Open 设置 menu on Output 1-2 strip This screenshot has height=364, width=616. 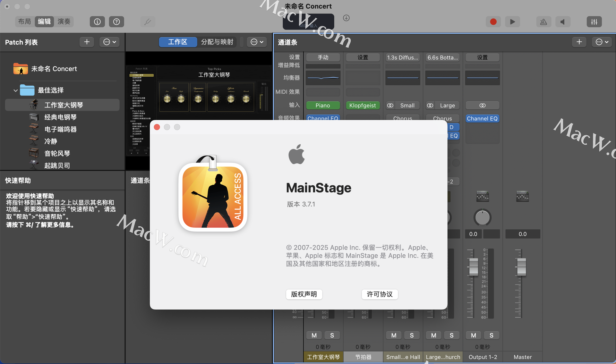482,57
